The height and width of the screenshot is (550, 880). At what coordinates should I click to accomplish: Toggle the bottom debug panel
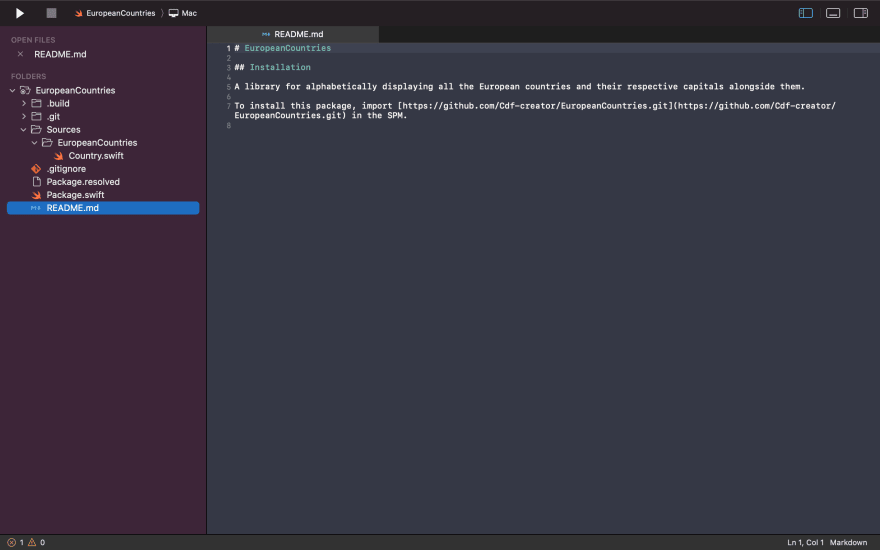click(x=833, y=13)
